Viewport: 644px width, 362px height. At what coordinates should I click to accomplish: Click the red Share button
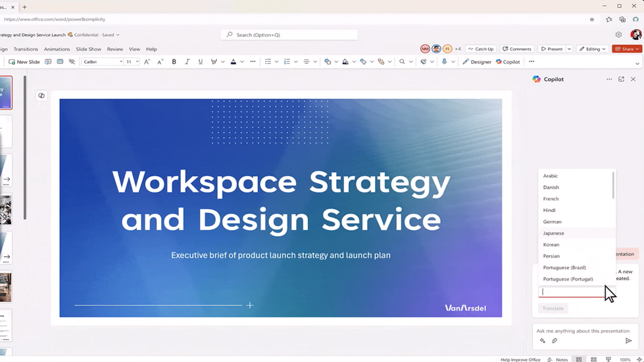pos(627,49)
